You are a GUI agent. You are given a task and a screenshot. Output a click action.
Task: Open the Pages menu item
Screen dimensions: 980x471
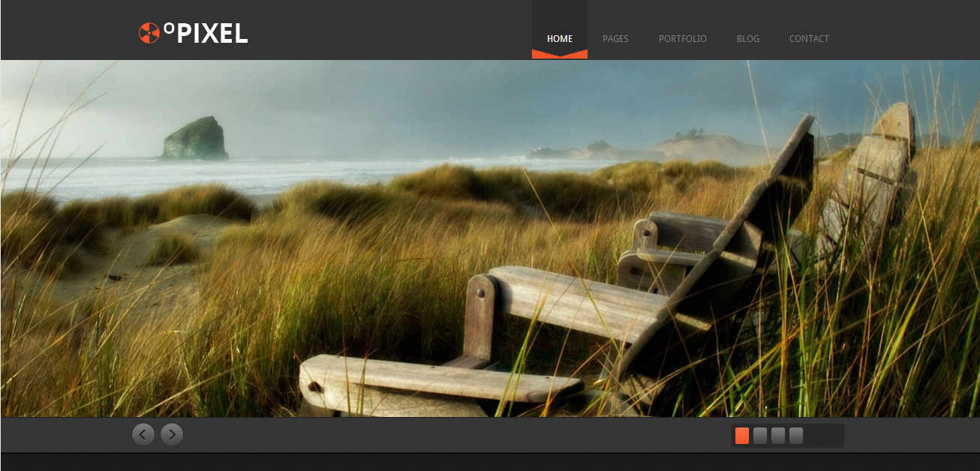615,38
